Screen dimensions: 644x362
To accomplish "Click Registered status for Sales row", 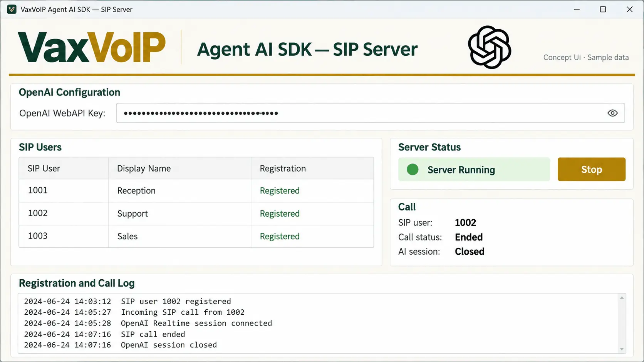I will click(280, 236).
